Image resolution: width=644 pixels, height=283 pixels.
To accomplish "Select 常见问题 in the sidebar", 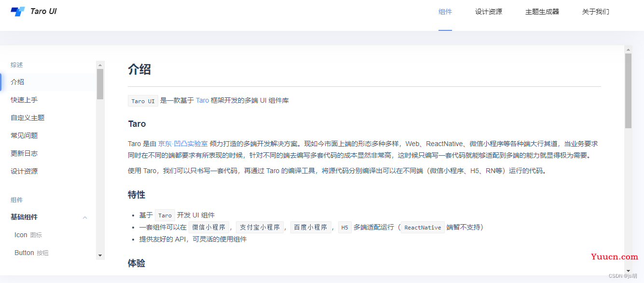I will (x=24, y=135).
